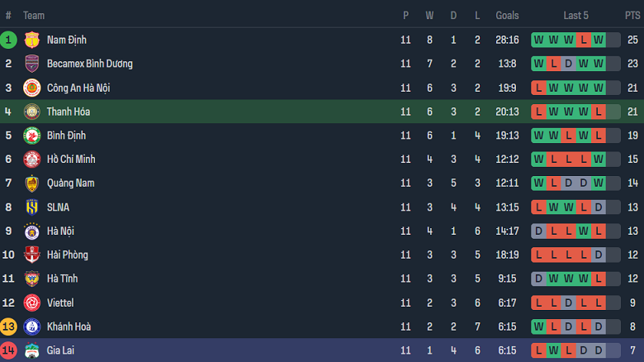
Task: Open the Viettel team page link
Action: click(x=60, y=302)
